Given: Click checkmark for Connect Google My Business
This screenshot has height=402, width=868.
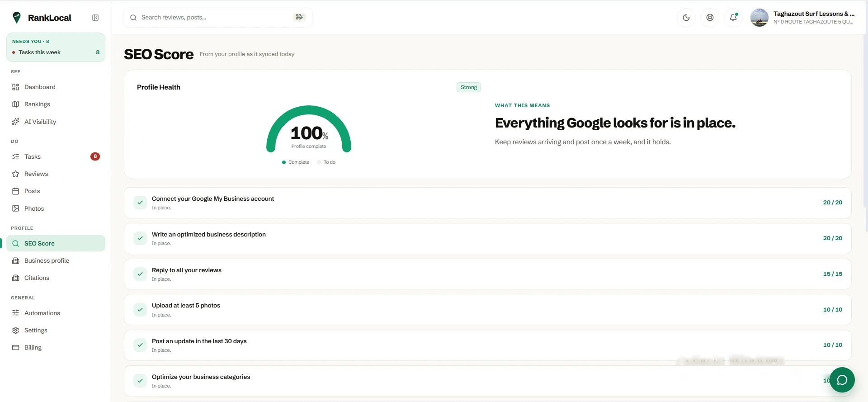Looking at the screenshot, I should pyautogui.click(x=140, y=203).
